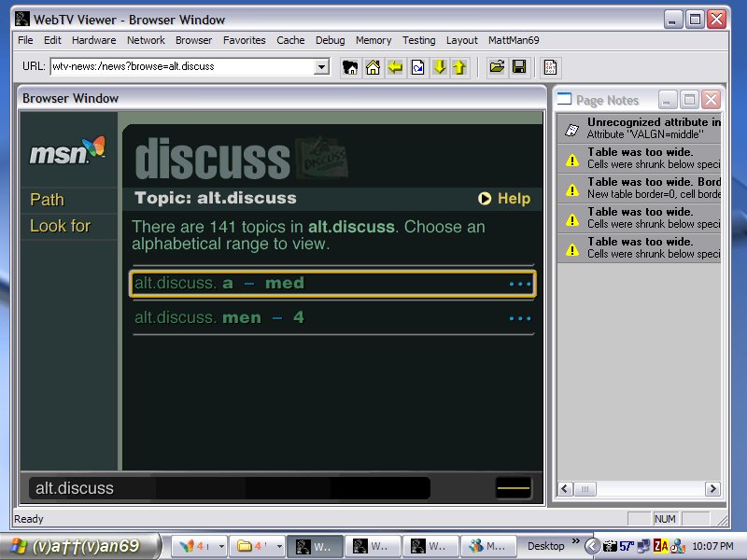The width and height of the screenshot is (747, 560).
Task: Open the Network menu
Action: pos(146,40)
